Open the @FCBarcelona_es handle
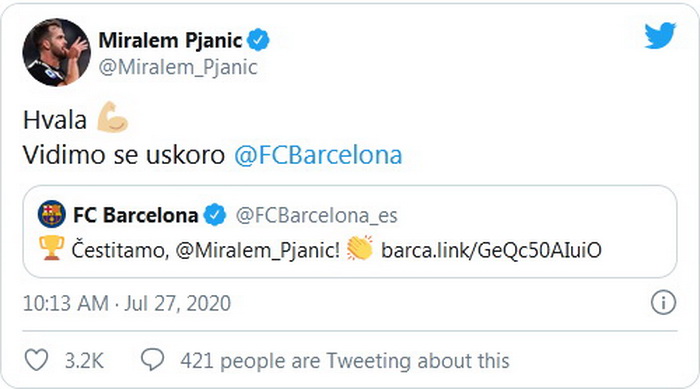The image size is (700, 389). tap(317, 216)
